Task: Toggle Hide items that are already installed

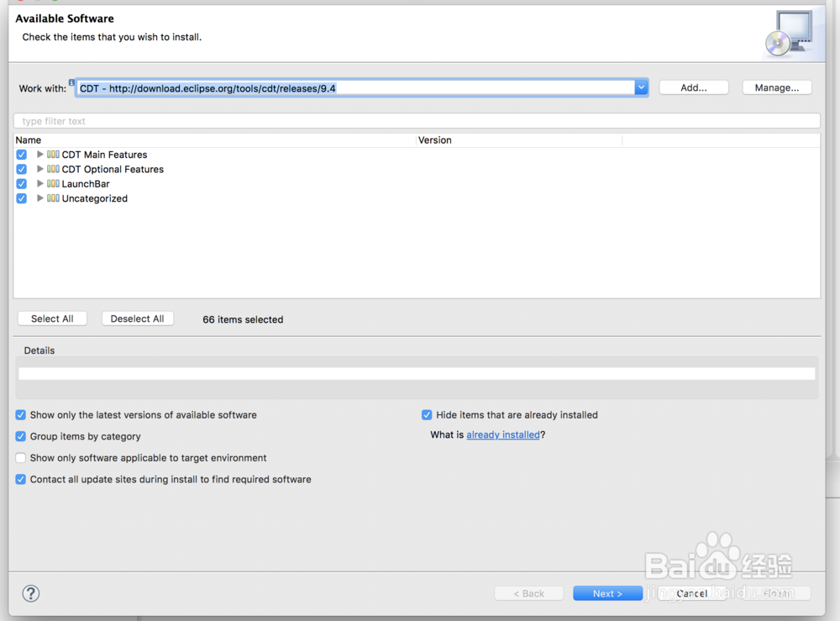Action: click(427, 415)
